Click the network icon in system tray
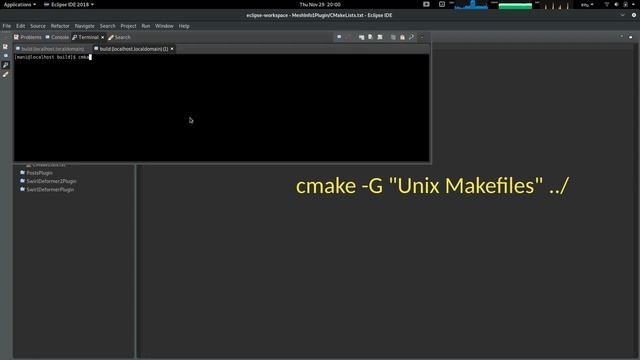This screenshot has height=360, width=640. click(607, 4)
